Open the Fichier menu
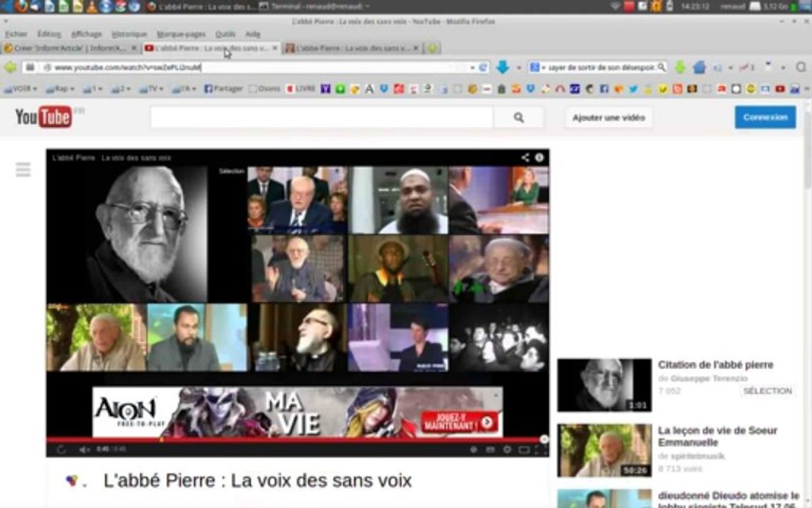The image size is (812, 508). coord(16,34)
